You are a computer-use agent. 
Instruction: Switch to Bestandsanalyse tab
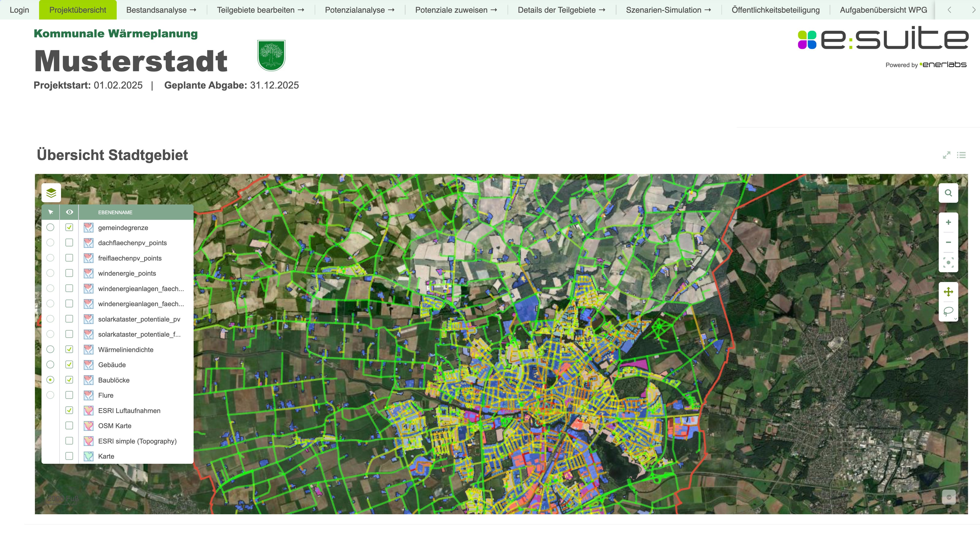tap(161, 10)
